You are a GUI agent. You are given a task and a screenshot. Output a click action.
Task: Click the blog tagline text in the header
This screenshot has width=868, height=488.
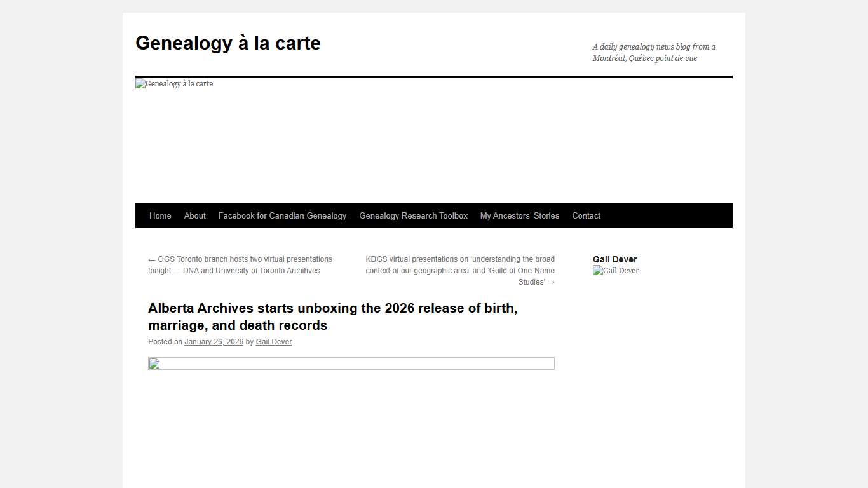653,52
